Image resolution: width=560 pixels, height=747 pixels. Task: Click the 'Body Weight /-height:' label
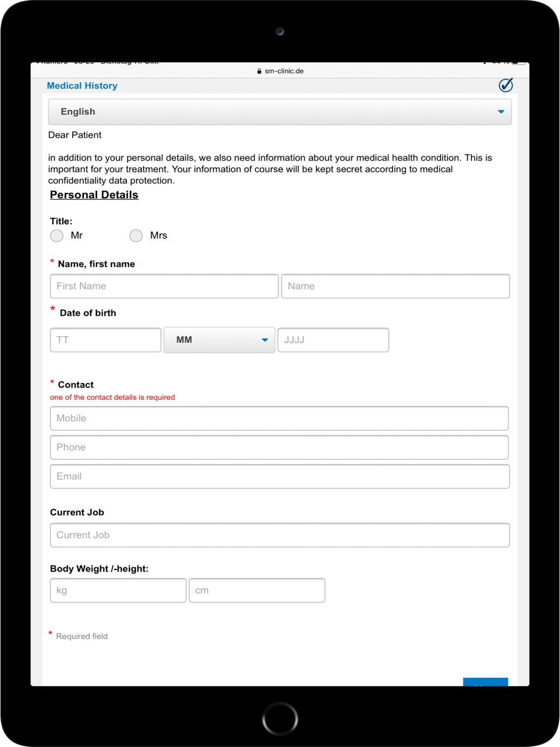tap(99, 569)
